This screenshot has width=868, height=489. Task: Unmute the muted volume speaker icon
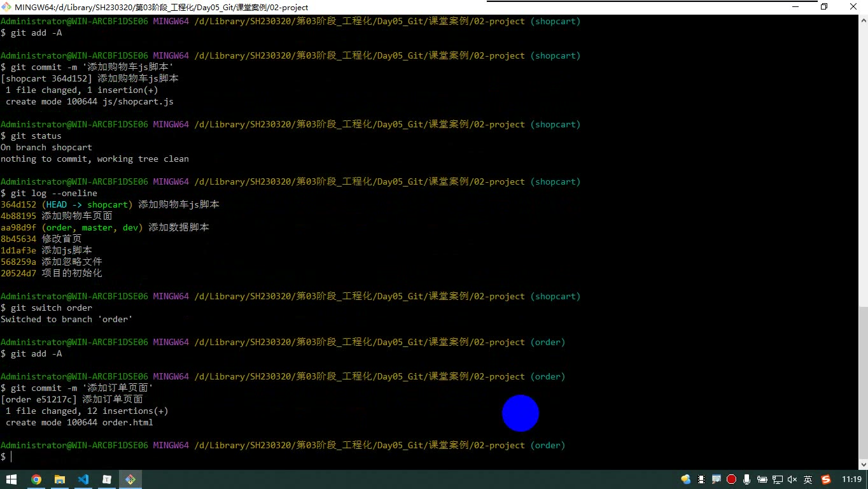pyautogui.click(x=793, y=479)
